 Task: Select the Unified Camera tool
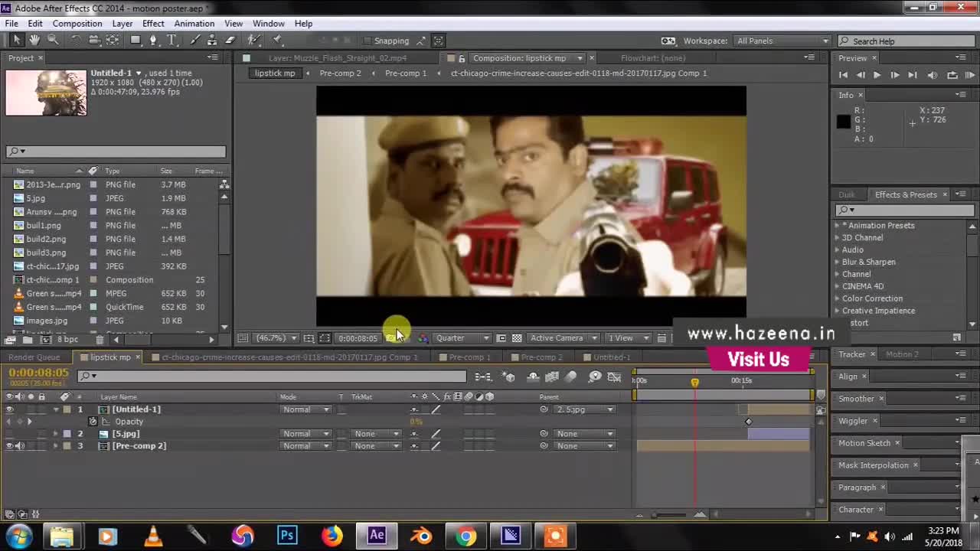point(94,41)
